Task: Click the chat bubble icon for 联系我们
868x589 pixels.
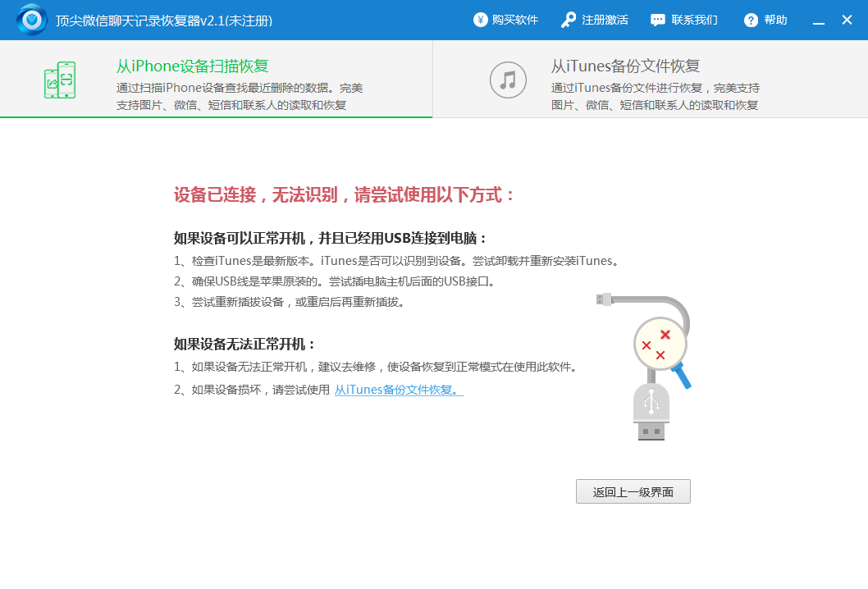Action: (x=658, y=21)
